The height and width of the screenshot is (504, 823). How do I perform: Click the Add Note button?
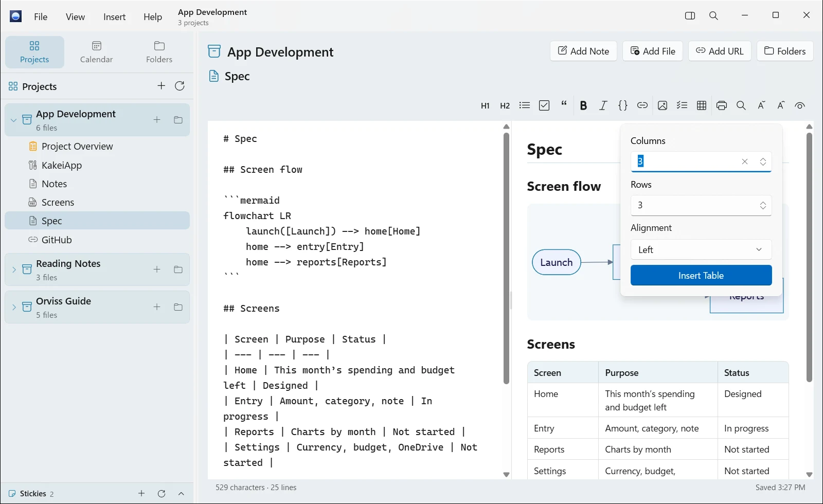pos(583,51)
